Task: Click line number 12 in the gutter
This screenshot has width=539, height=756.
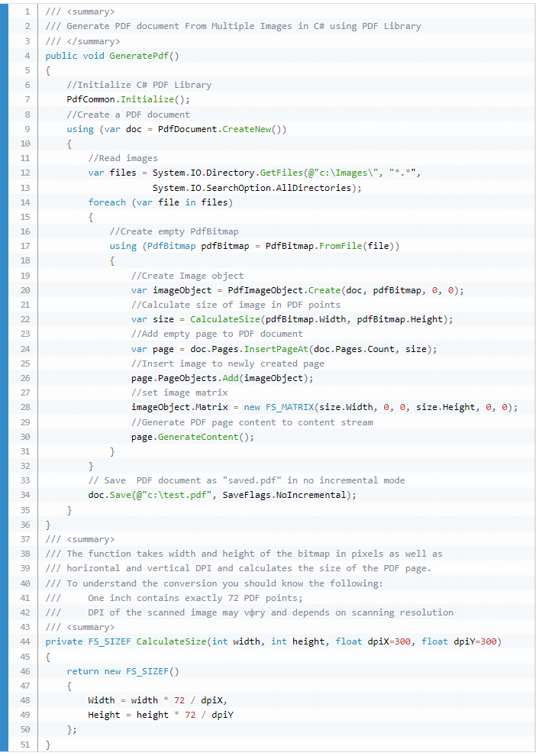Action: point(25,173)
